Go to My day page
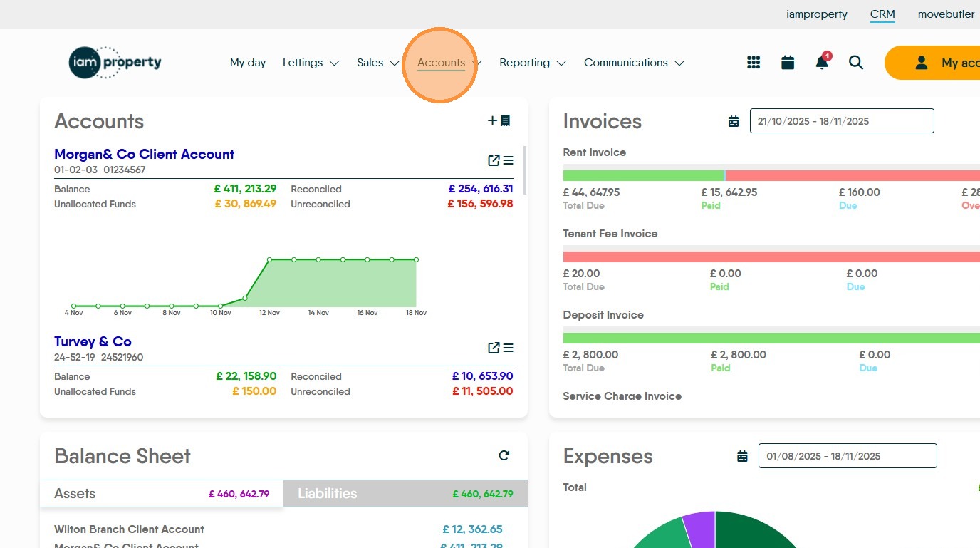This screenshot has height=548, width=980. point(248,63)
